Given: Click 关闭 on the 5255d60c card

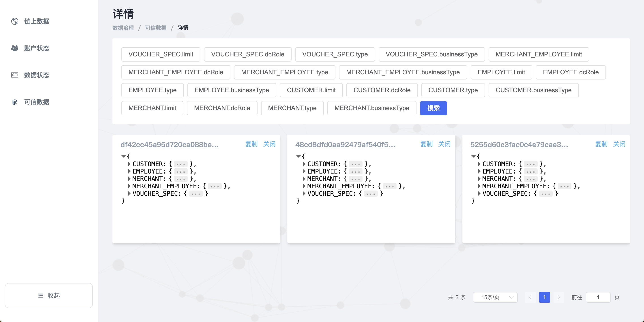Looking at the screenshot, I should [x=619, y=144].
